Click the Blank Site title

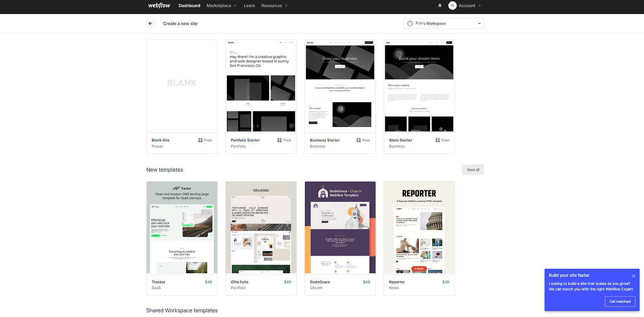click(160, 140)
